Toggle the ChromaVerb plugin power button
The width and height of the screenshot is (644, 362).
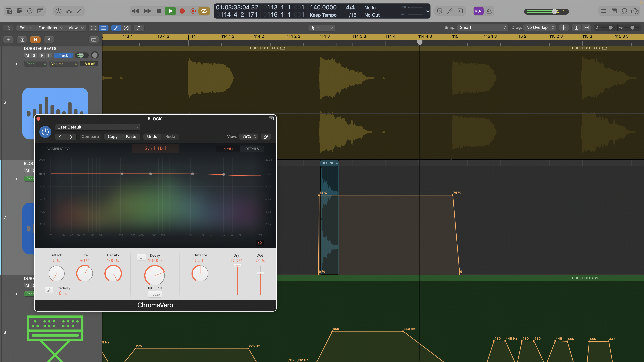click(x=45, y=132)
